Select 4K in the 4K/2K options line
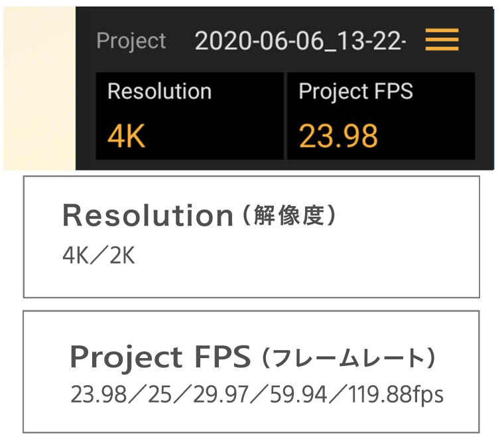The height and width of the screenshot is (441, 504). pos(74,256)
